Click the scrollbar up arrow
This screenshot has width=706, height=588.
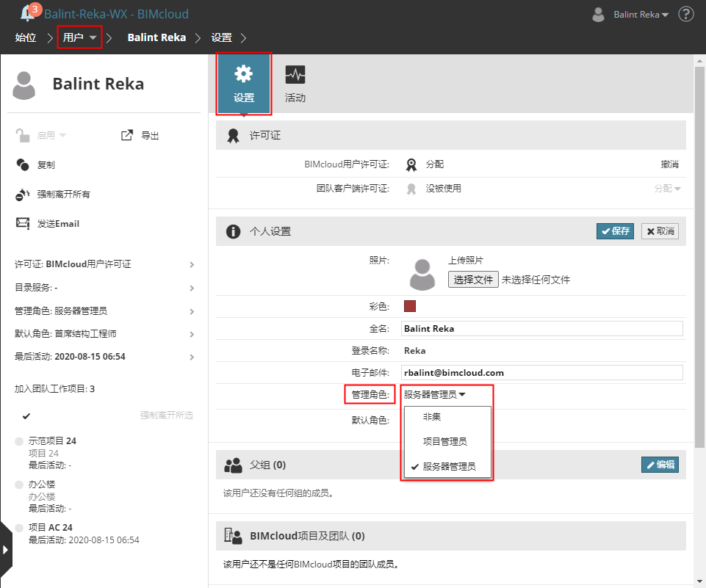699,61
